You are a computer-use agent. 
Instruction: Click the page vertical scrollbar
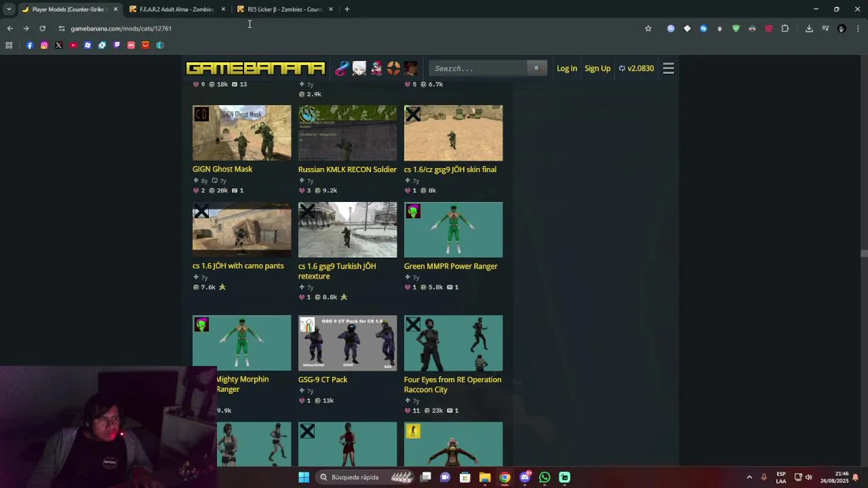point(864,253)
